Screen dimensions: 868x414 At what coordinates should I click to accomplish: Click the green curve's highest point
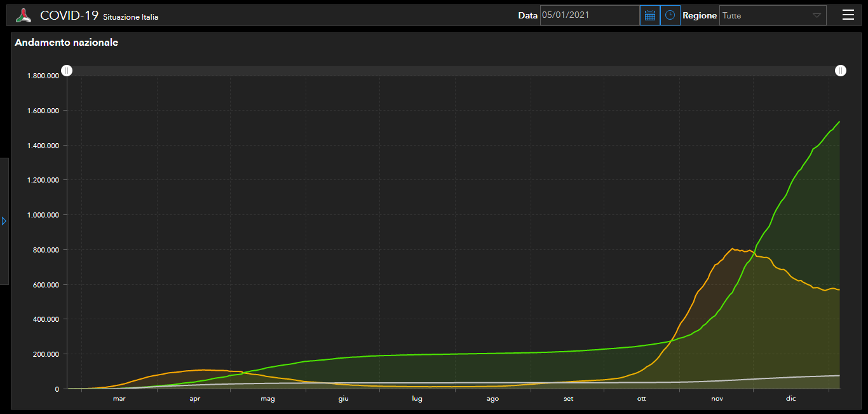coord(839,122)
